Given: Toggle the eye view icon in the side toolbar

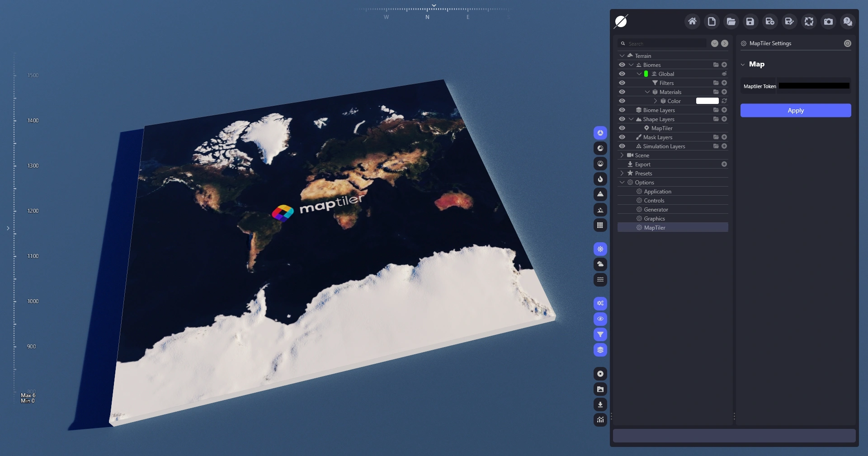Looking at the screenshot, I should point(600,319).
